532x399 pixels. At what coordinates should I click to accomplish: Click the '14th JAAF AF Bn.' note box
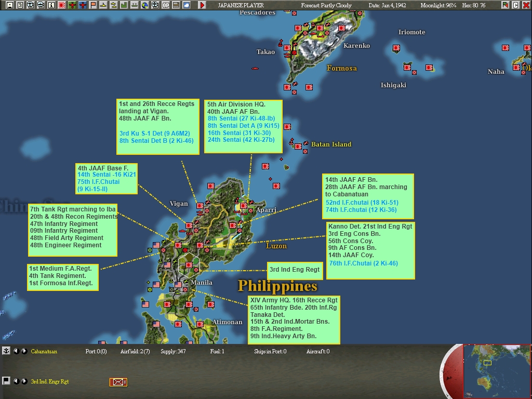(368, 196)
